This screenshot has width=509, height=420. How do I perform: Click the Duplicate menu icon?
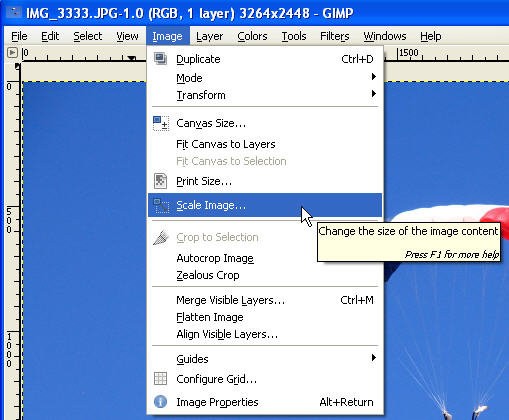[160, 59]
